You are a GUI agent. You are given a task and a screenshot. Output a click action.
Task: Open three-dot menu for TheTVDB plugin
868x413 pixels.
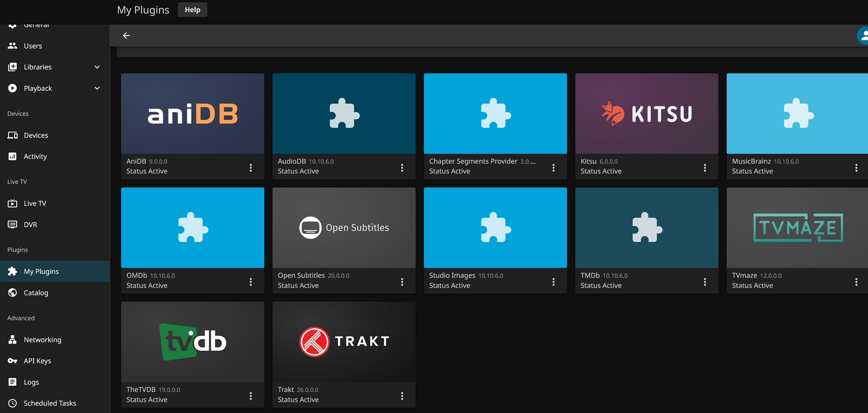tap(250, 396)
